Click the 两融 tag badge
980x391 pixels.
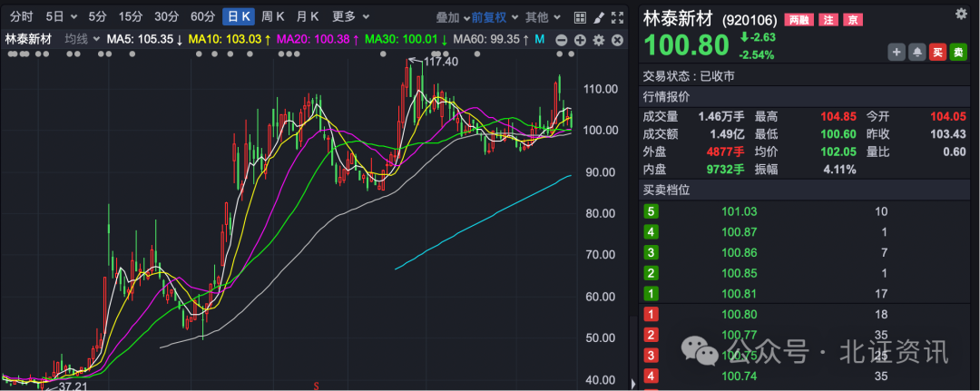click(799, 20)
